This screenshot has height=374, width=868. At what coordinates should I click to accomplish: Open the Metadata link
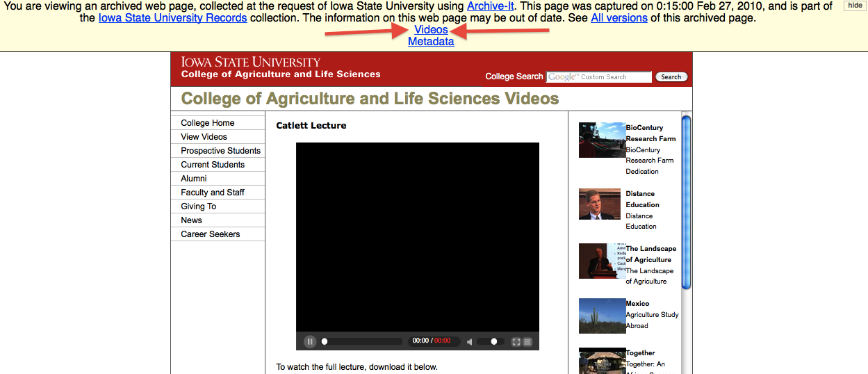pyautogui.click(x=431, y=42)
